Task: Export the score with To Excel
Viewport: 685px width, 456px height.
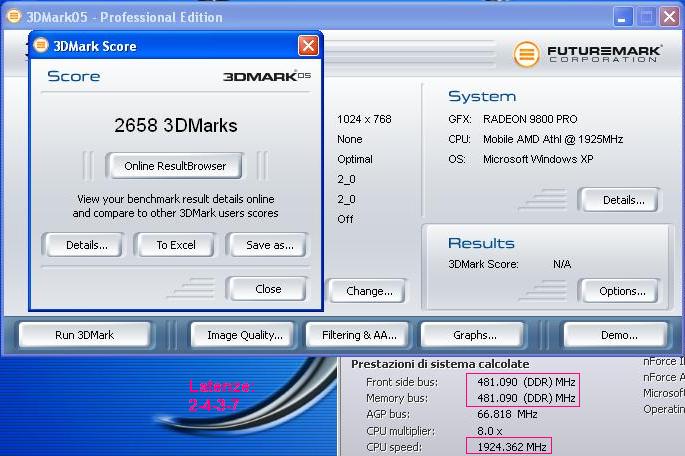Action: click(176, 245)
